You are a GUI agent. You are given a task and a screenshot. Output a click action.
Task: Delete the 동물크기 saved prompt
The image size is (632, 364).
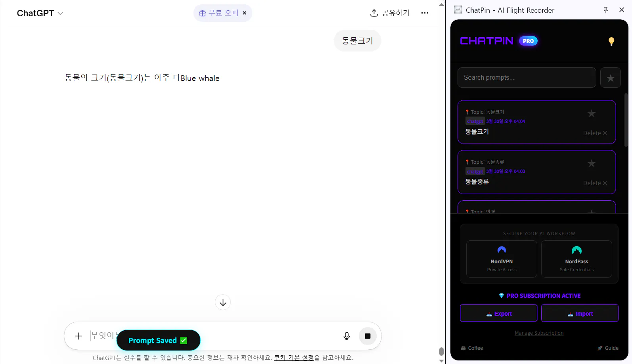[x=595, y=133]
